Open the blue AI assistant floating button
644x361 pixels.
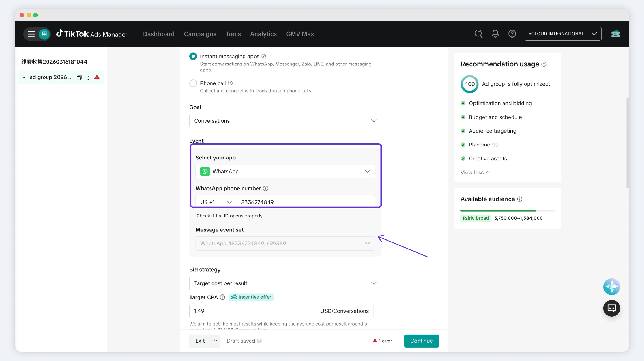612,287
